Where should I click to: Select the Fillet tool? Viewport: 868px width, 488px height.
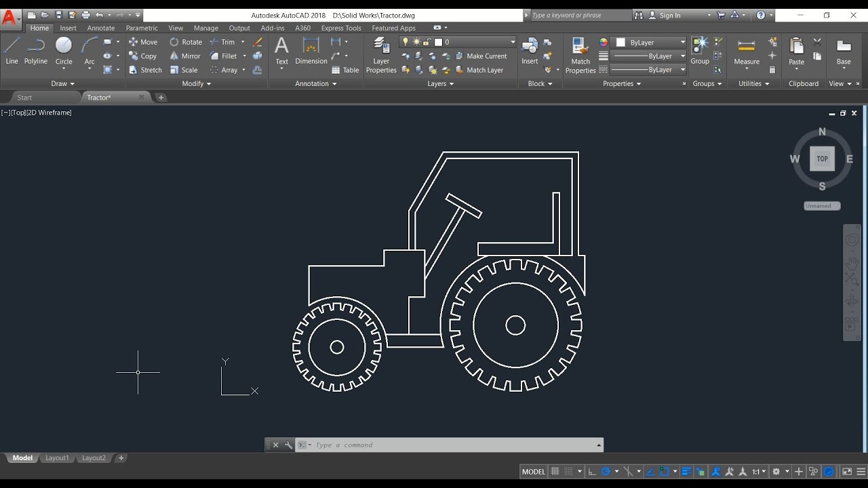point(224,56)
